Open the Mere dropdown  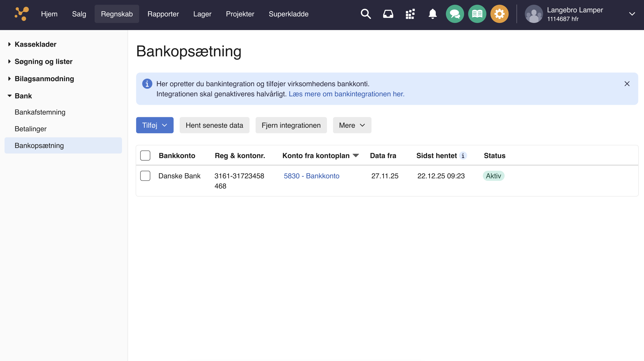[x=352, y=125]
